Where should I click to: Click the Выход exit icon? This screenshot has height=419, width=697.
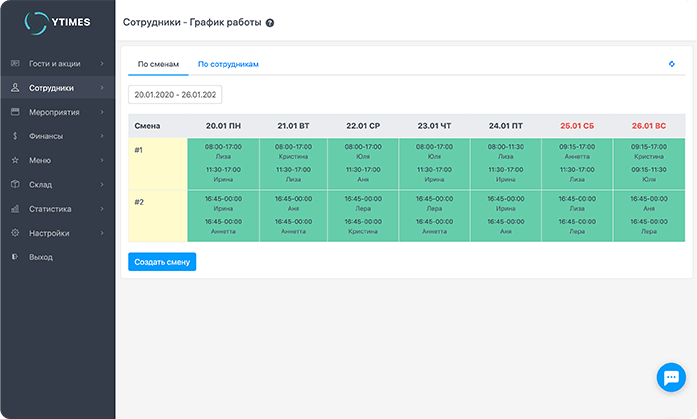(x=15, y=257)
